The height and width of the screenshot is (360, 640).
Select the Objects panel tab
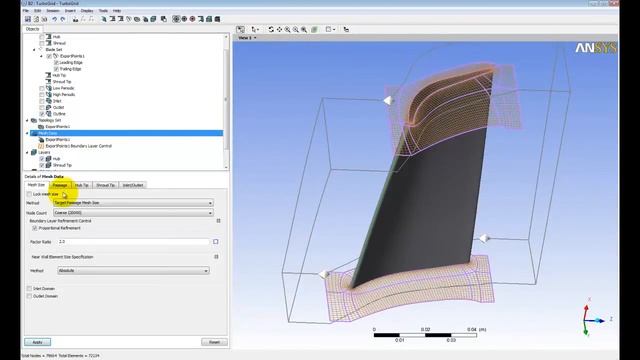click(x=32, y=29)
